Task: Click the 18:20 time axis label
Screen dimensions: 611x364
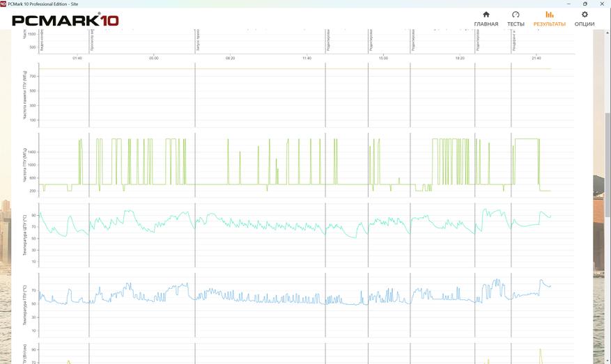Action: 460,58
